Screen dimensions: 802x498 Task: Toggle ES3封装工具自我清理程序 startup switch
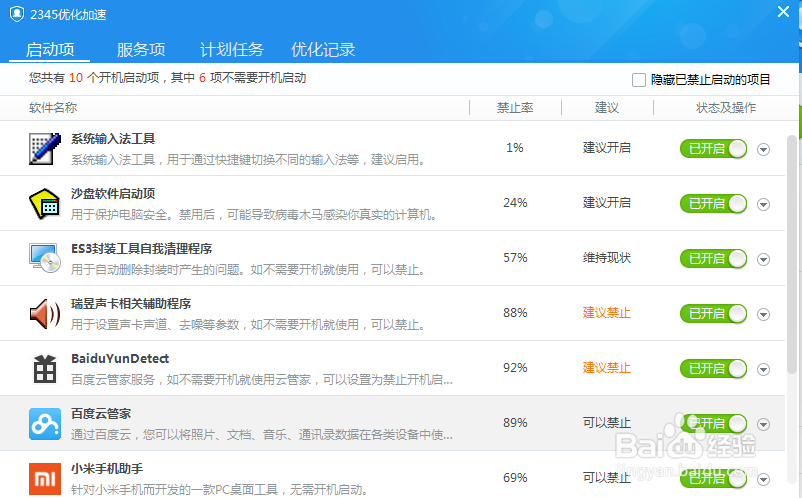click(x=713, y=259)
